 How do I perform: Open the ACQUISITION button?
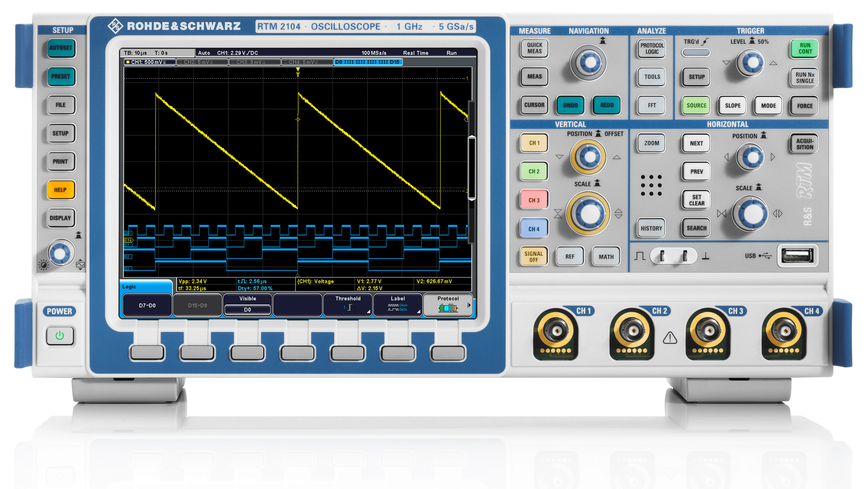[805, 144]
